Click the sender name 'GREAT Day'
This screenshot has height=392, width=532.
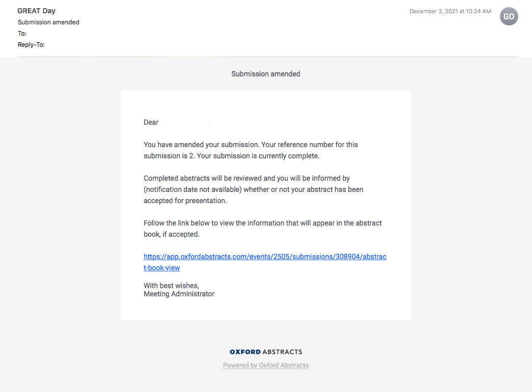pos(36,11)
